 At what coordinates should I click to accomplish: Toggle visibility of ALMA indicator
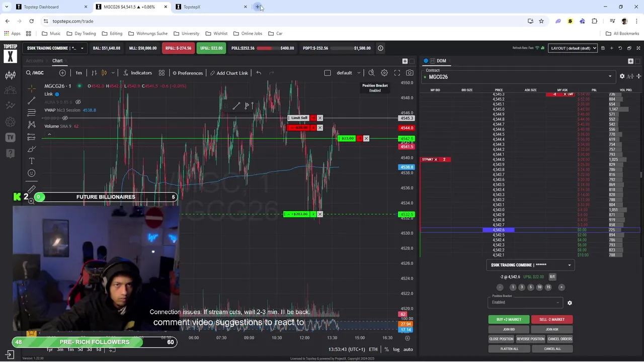click(78, 102)
